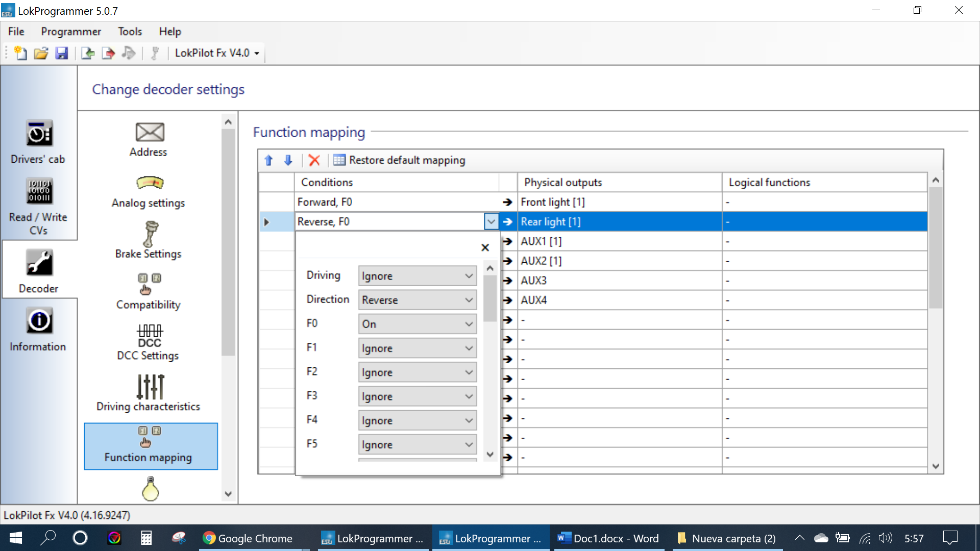Click Restore default mapping button
Viewport: 980px width, 551px height.
tap(399, 160)
